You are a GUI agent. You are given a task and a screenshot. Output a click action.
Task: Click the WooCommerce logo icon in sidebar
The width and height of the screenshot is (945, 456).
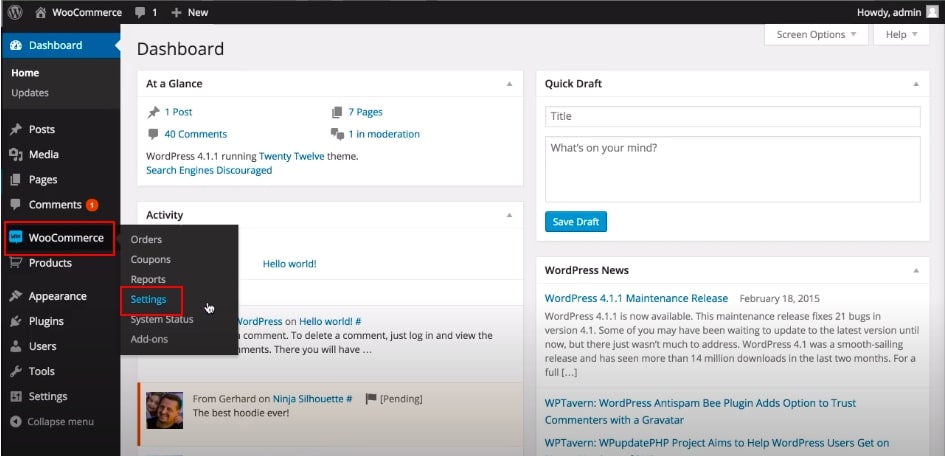[16, 237]
